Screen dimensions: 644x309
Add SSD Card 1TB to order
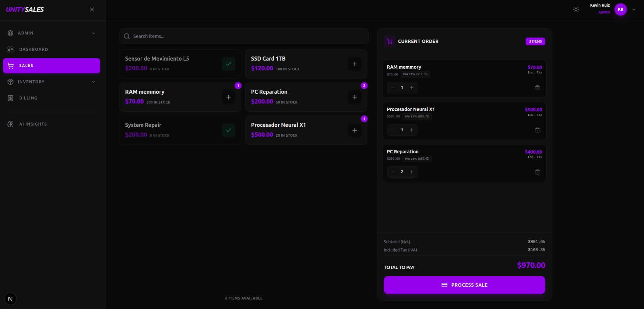pyautogui.click(x=354, y=64)
